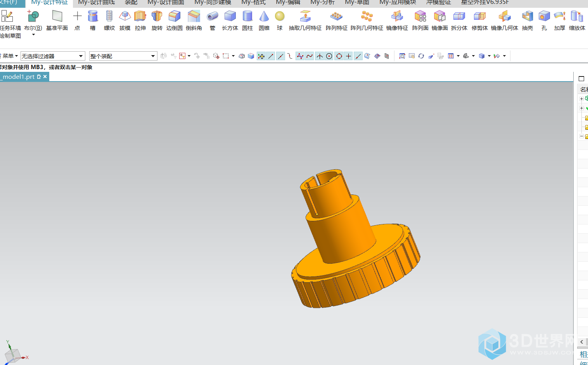Switch to the 装配 ribbon tab

click(x=131, y=3)
